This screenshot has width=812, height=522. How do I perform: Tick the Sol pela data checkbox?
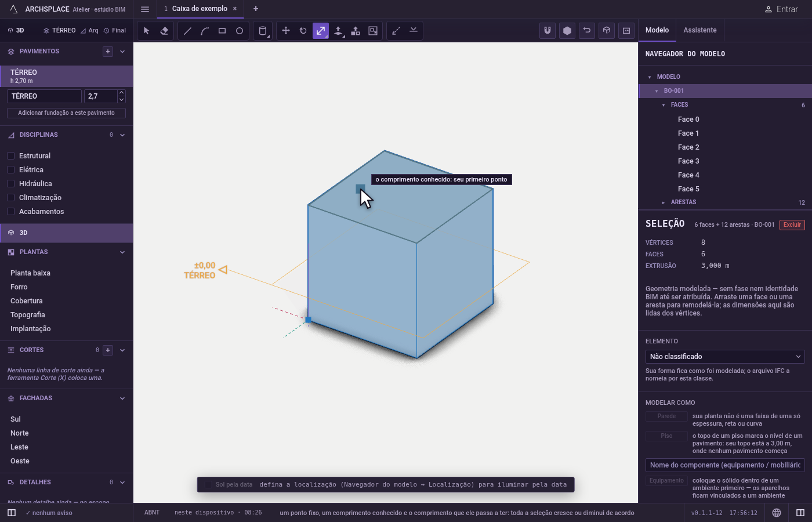(208, 484)
